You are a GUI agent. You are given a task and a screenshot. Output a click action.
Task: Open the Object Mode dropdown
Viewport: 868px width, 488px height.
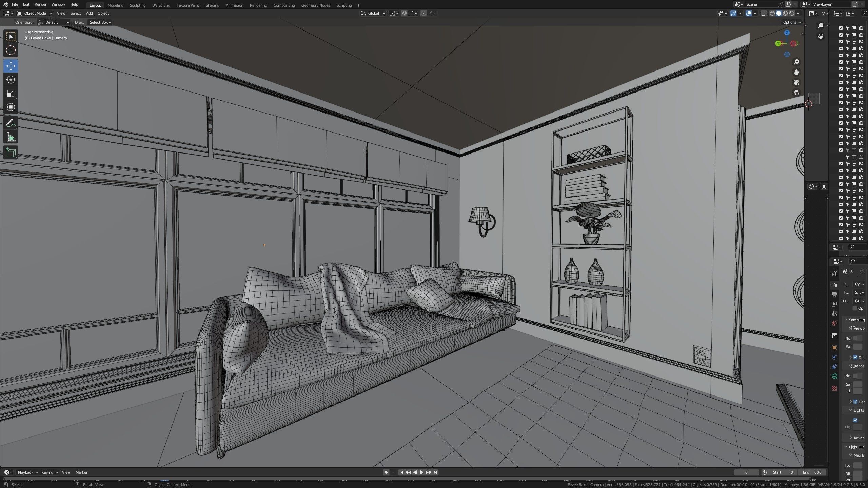point(35,13)
